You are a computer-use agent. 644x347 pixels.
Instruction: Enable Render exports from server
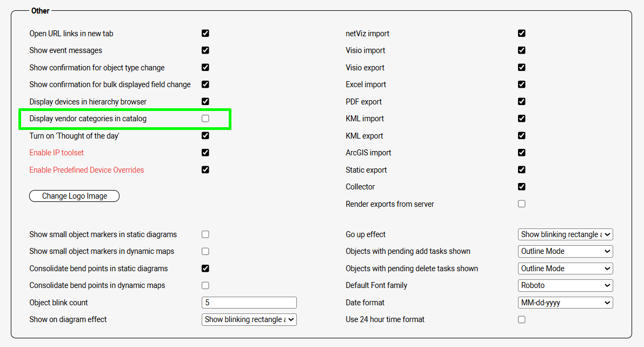pos(522,204)
